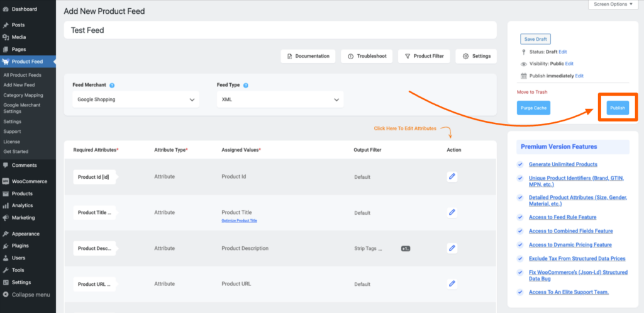Click the Plugins icon in sidebar

[6, 246]
